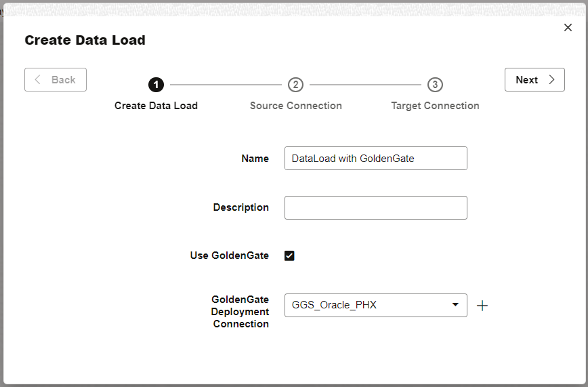Click the Create Data Load dialog heading
Screen dimensions: 588x387
(x=85, y=40)
